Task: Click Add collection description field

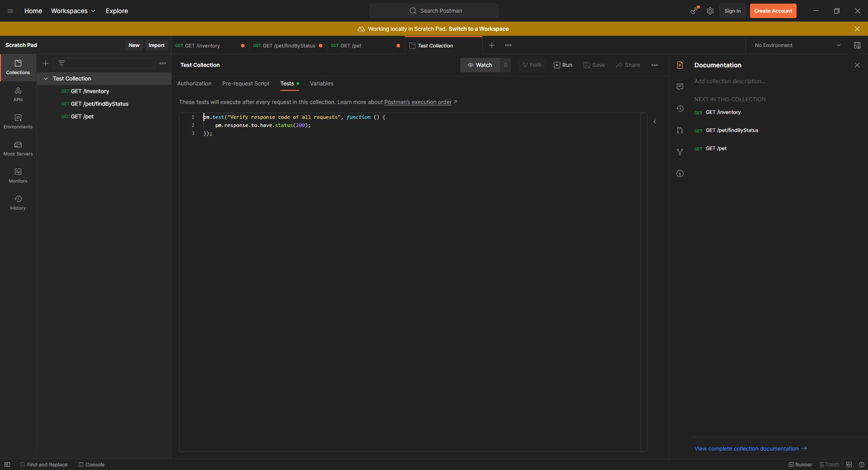Action: [730, 81]
